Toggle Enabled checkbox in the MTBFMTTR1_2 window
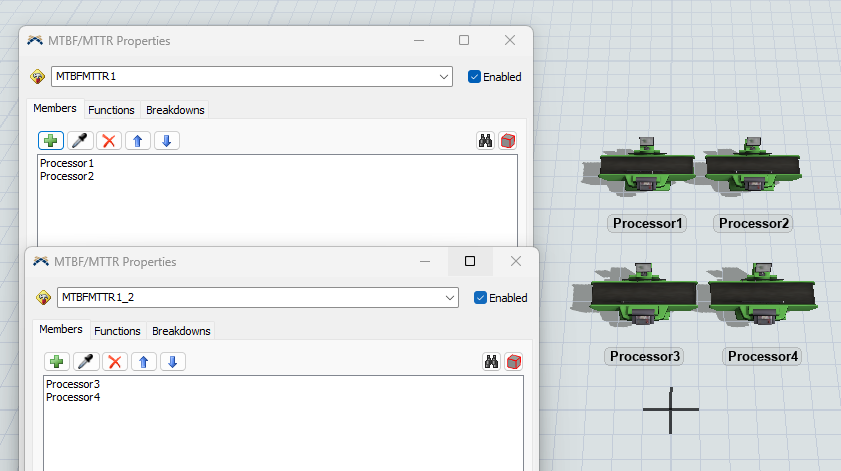The image size is (841, 471). click(x=480, y=298)
